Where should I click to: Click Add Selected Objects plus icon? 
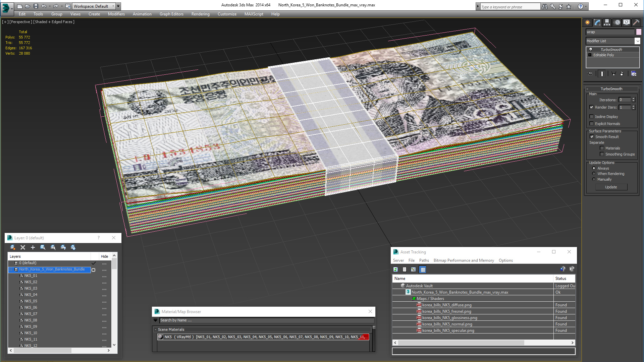click(x=33, y=247)
